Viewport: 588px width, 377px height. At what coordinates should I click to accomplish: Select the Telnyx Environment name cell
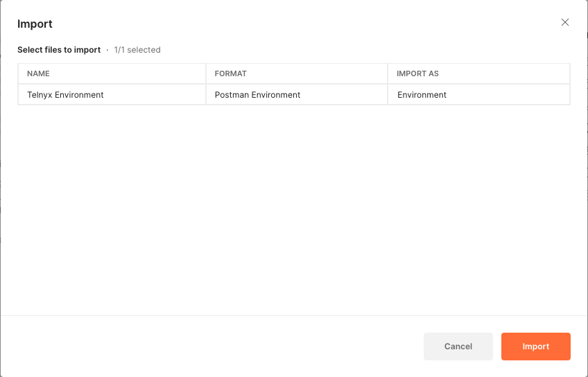pos(112,95)
